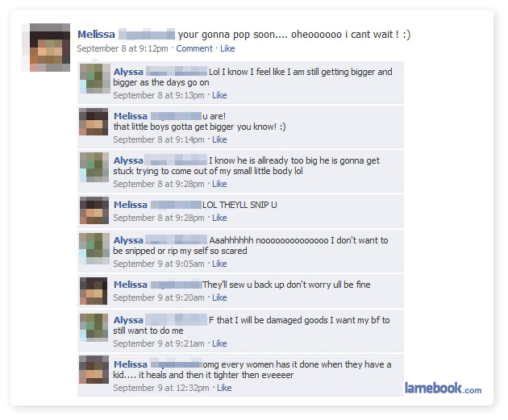Like Alyssa's comment from 9:28pm
The width and height of the screenshot is (508, 420).
coord(219,184)
